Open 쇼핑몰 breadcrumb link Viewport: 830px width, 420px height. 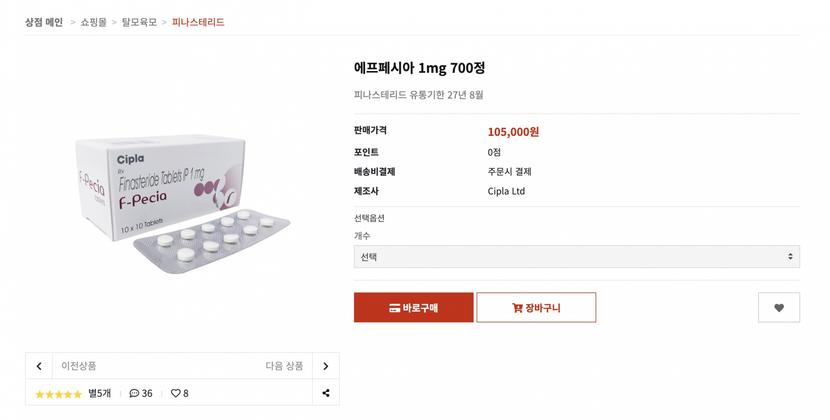point(93,22)
